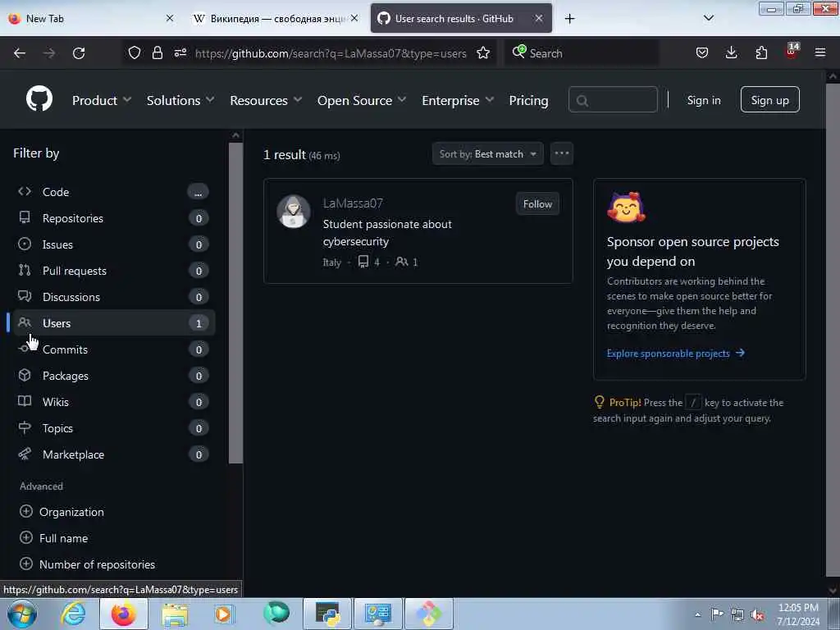
Task: Close the Википедия tab
Action: tap(354, 18)
